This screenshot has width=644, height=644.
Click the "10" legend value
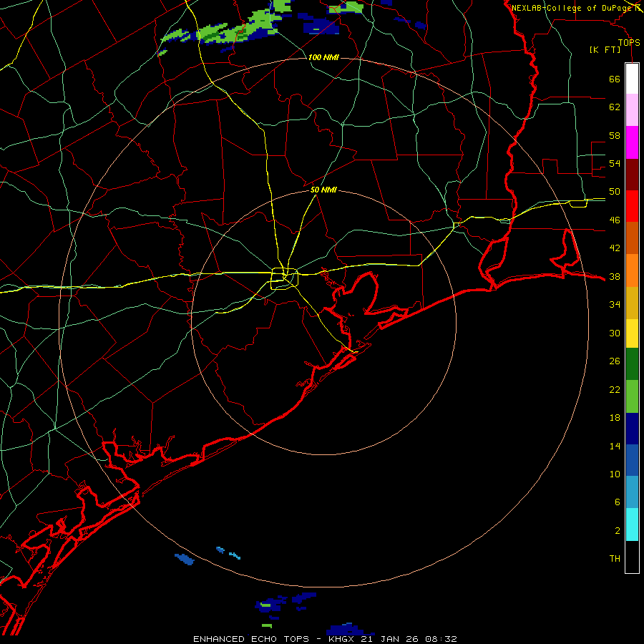pos(615,474)
